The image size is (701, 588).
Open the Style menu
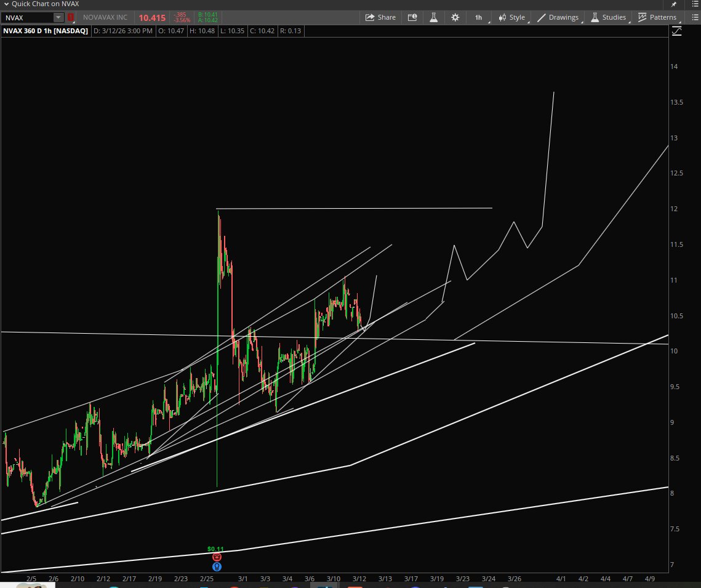(512, 17)
